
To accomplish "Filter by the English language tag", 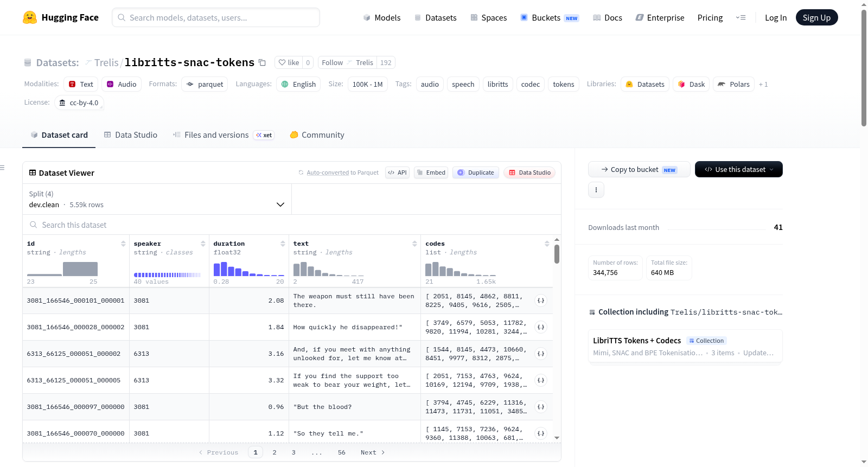I will [298, 84].
